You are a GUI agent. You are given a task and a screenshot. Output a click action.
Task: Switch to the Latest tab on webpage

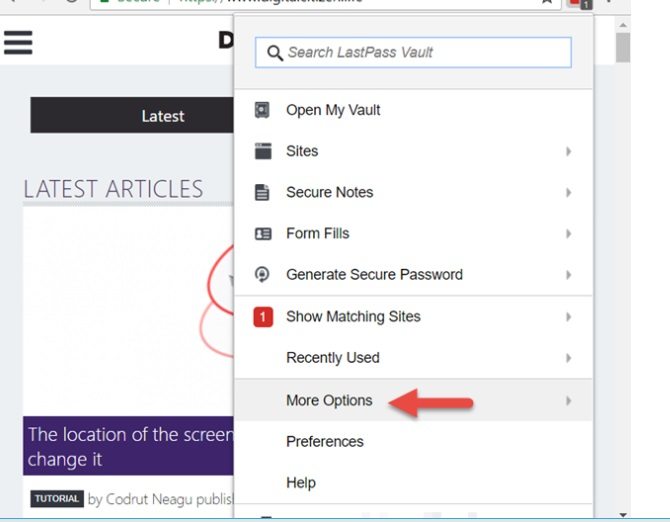pyautogui.click(x=132, y=115)
